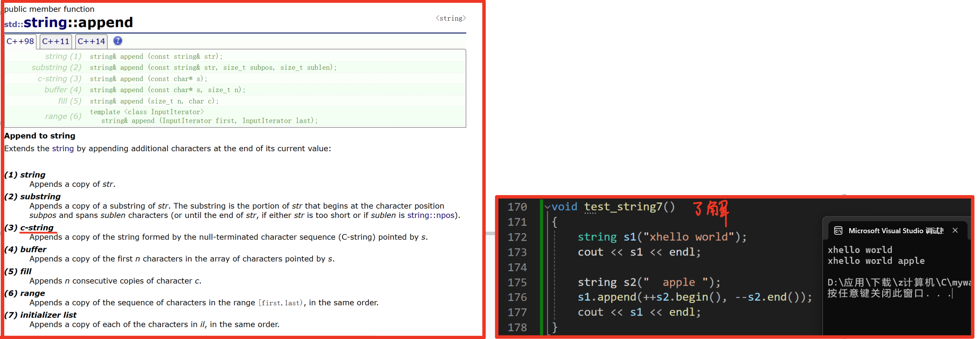The width and height of the screenshot is (980, 339).
Task: Click the std::string::append page title
Action: click(x=69, y=23)
